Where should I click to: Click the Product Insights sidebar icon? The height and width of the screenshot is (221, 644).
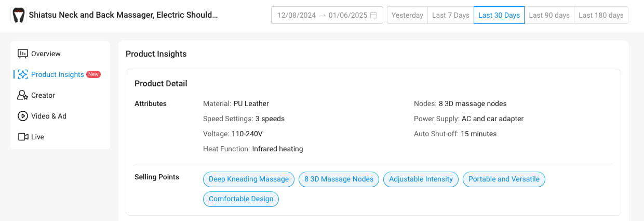click(x=22, y=74)
